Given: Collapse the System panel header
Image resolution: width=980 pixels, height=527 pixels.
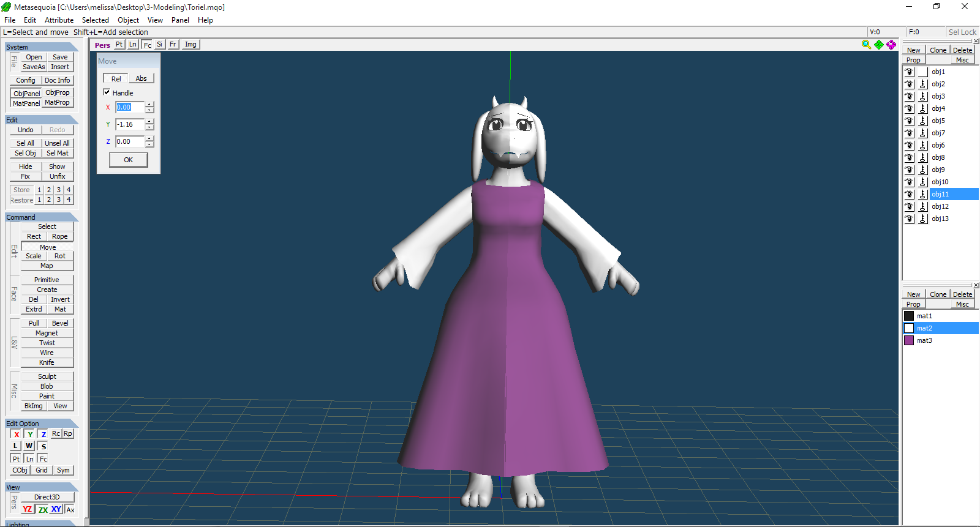Looking at the screenshot, I should tap(42, 47).
